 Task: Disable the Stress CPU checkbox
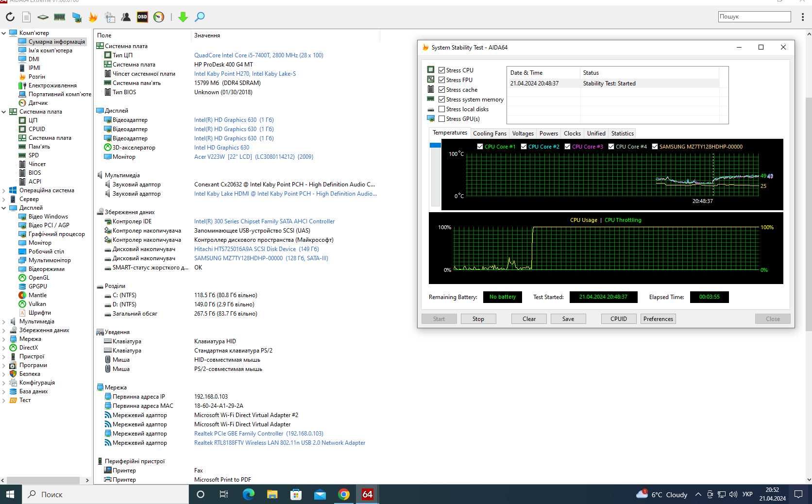tap(441, 70)
